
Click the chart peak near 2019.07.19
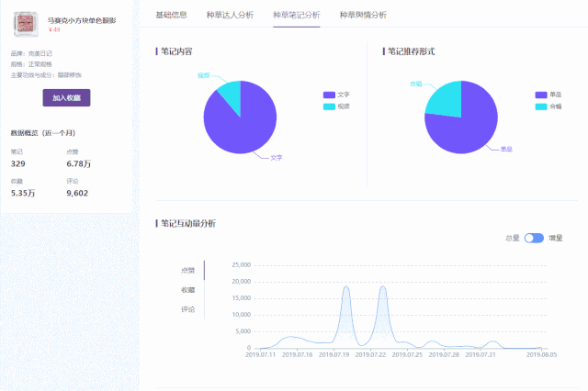[x=346, y=287]
